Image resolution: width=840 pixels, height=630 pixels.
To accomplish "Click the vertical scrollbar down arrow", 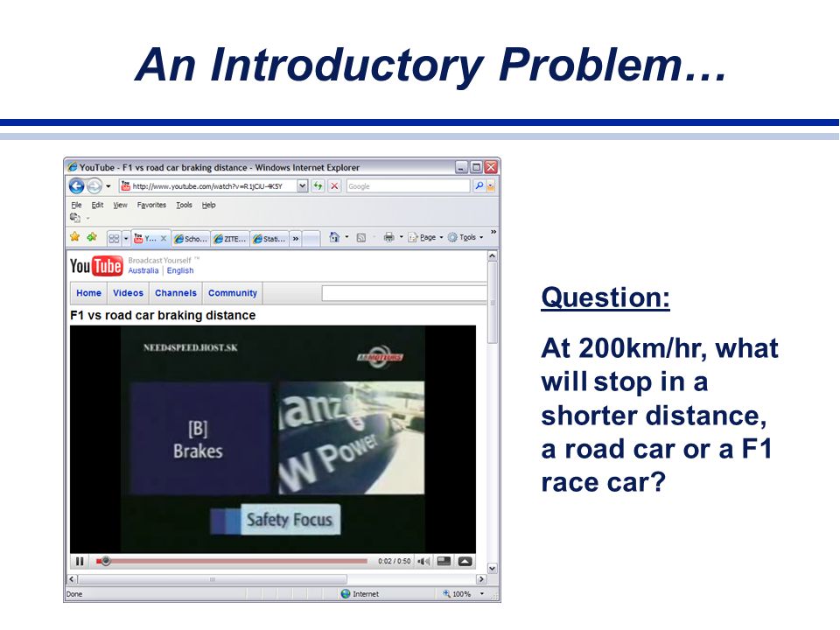I will [x=493, y=569].
